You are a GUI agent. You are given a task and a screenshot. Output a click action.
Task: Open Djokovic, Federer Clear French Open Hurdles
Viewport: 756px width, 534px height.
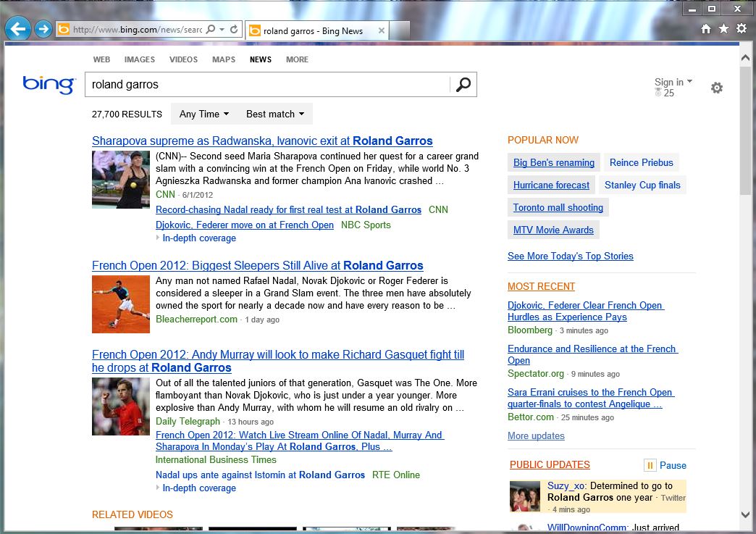coord(586,311)
